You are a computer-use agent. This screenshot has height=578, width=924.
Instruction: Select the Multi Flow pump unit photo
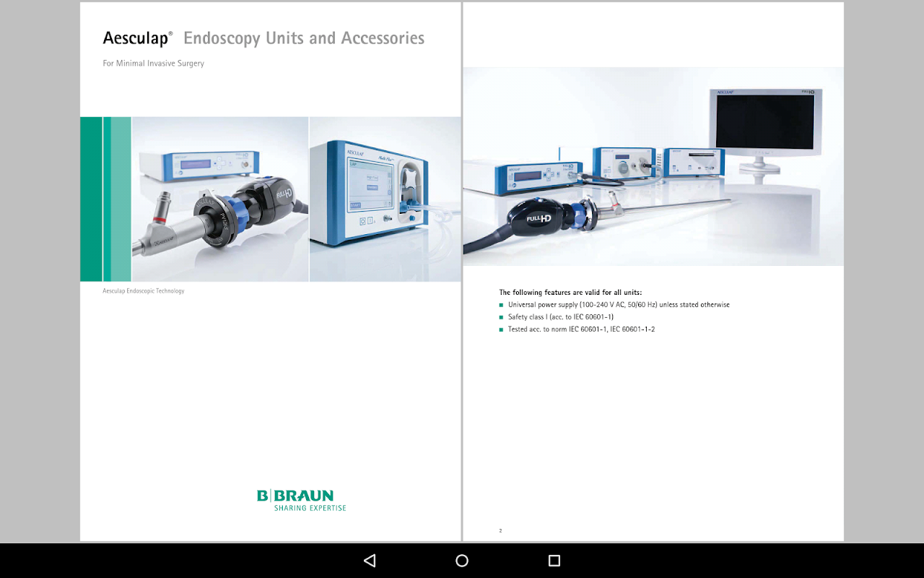click(385, 199)
